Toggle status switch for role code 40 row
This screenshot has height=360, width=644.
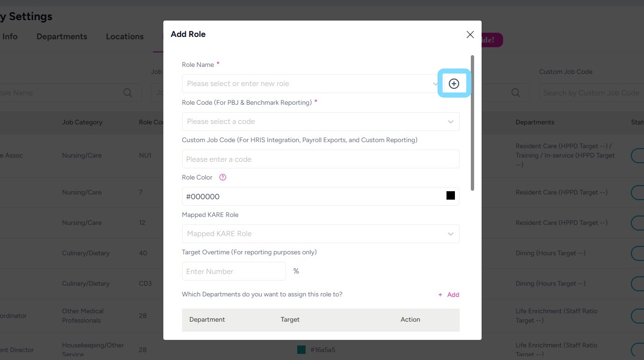[x=637, y=253]
